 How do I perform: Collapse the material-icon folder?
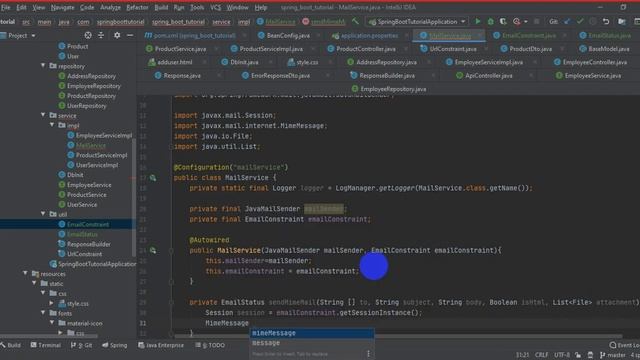click(x=52, y=322)
